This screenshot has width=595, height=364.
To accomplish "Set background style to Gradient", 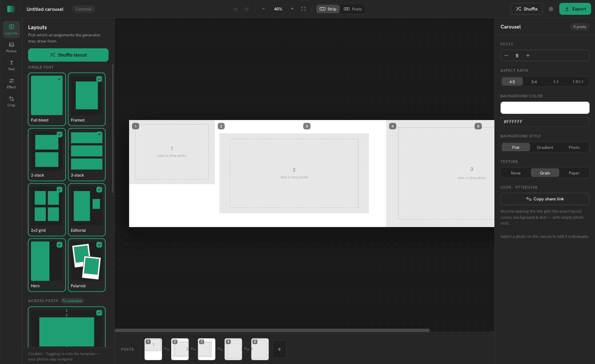I will [x=545, y=147].
